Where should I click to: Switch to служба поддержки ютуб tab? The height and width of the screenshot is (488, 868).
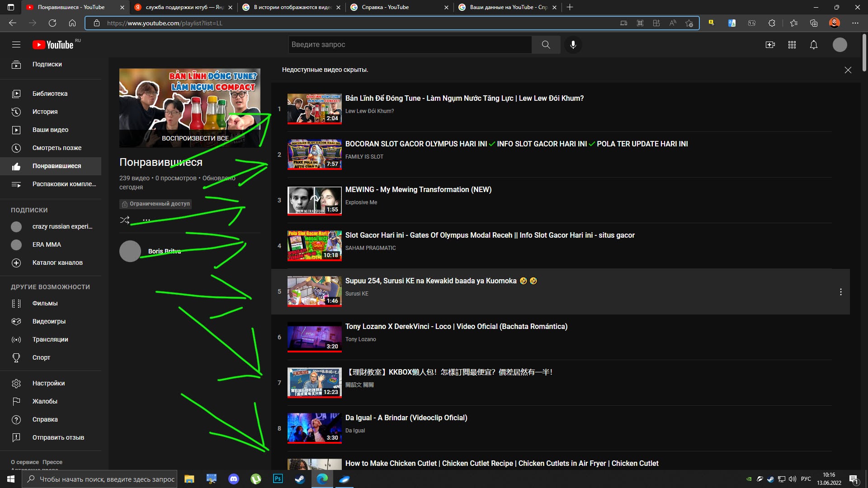tap(183, 7)
